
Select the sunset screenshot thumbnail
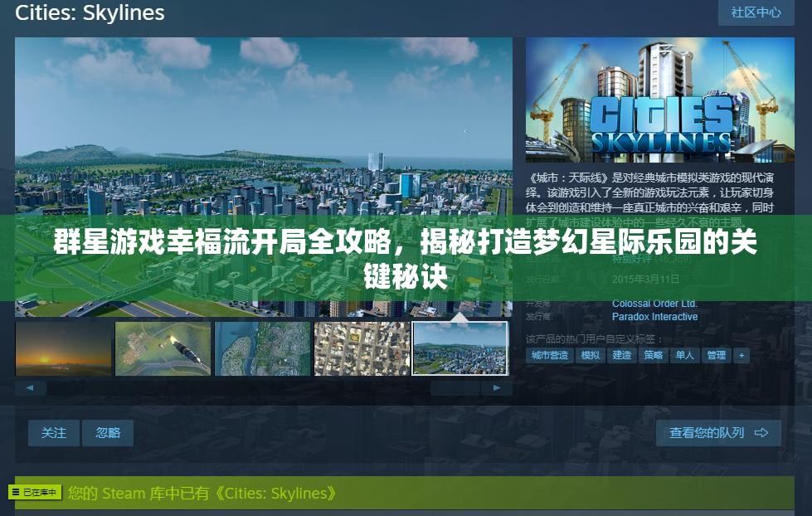click(63, 348)
